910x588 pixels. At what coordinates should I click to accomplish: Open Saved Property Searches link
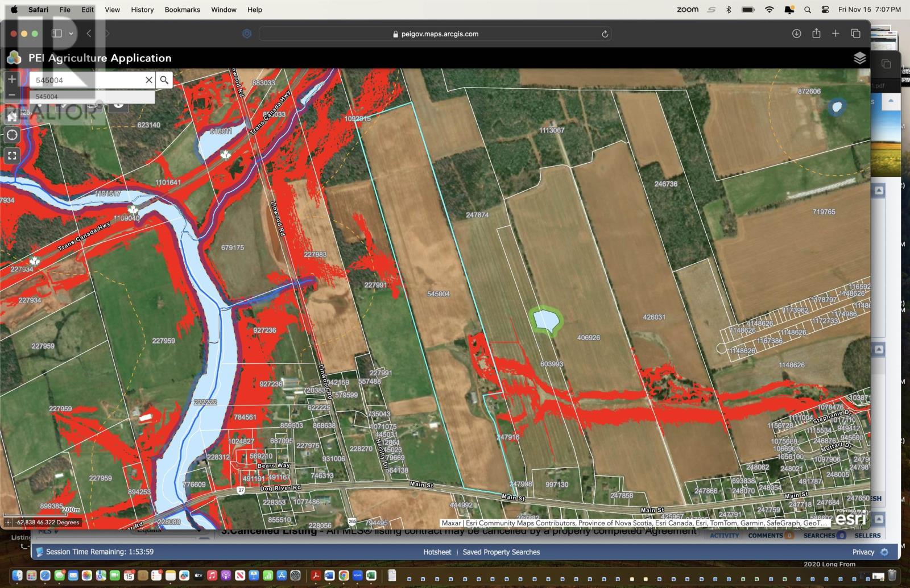tap(501, 552)
